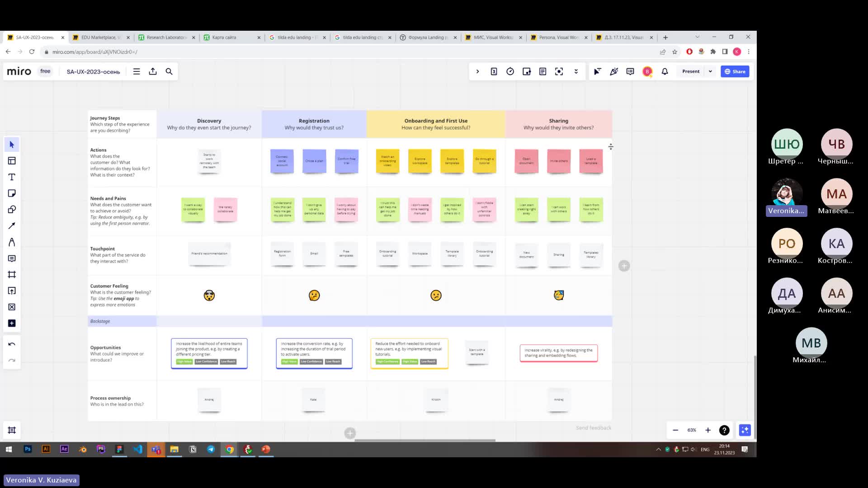Switch to Формула Landing tab
The image size is (868, 488).
coord(429,38)
